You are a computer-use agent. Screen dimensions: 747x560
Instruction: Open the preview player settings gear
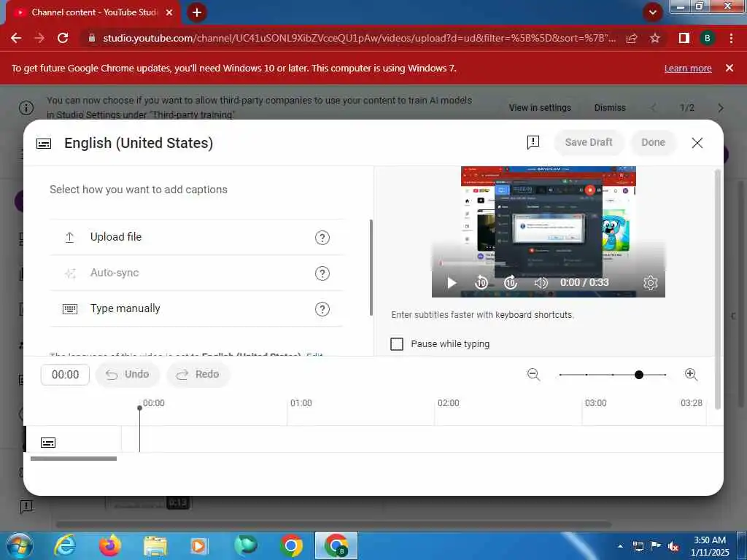[x=650, y=282]
